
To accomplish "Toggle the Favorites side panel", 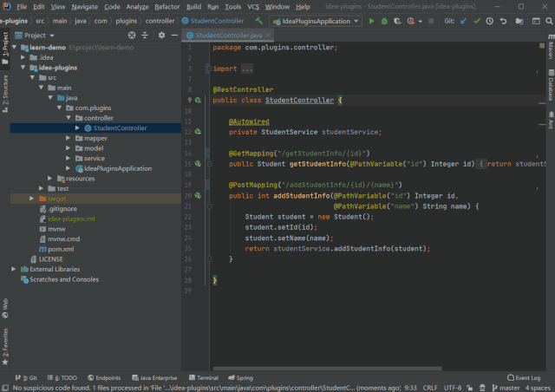I will click(x=4, y=341).
